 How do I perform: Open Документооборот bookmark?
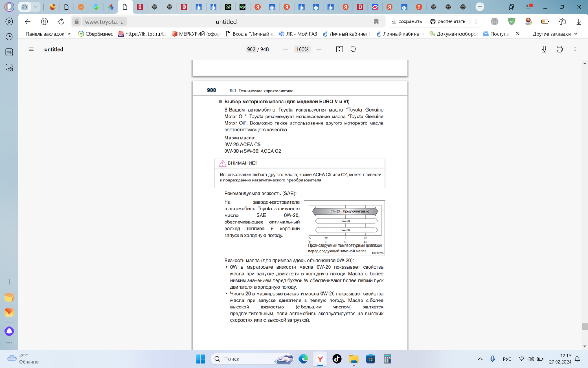click(x=453, y=34)
